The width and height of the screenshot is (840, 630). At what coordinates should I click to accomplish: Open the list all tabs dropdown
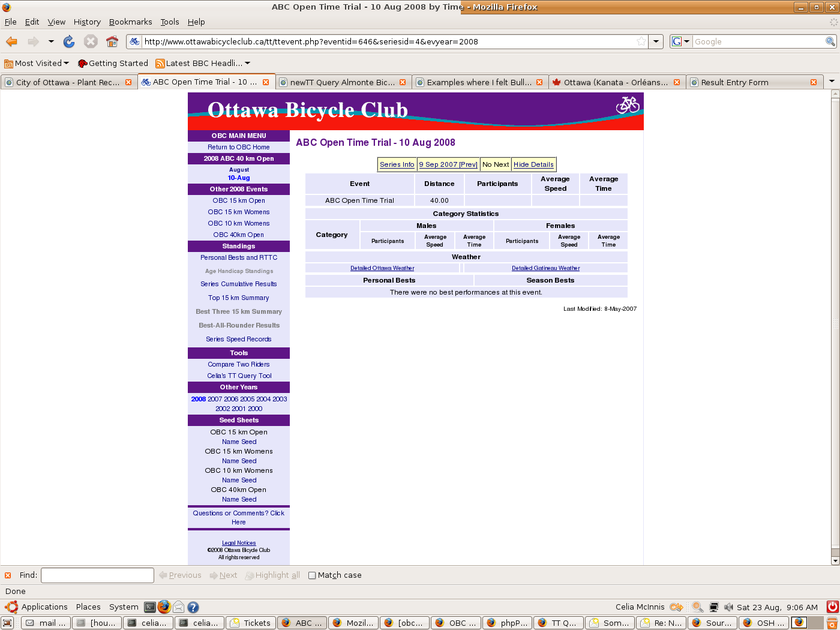832,82
